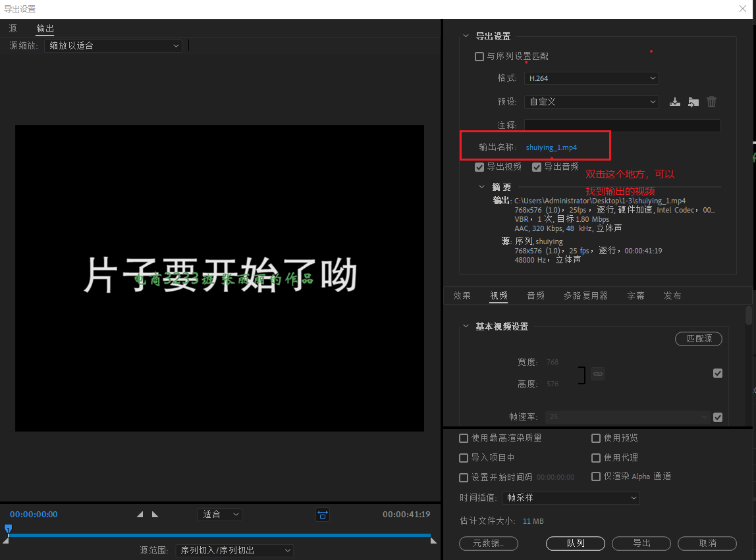Click the delete preset trash icon
Viewport: 756px width, 560px height.
[712, 102]
